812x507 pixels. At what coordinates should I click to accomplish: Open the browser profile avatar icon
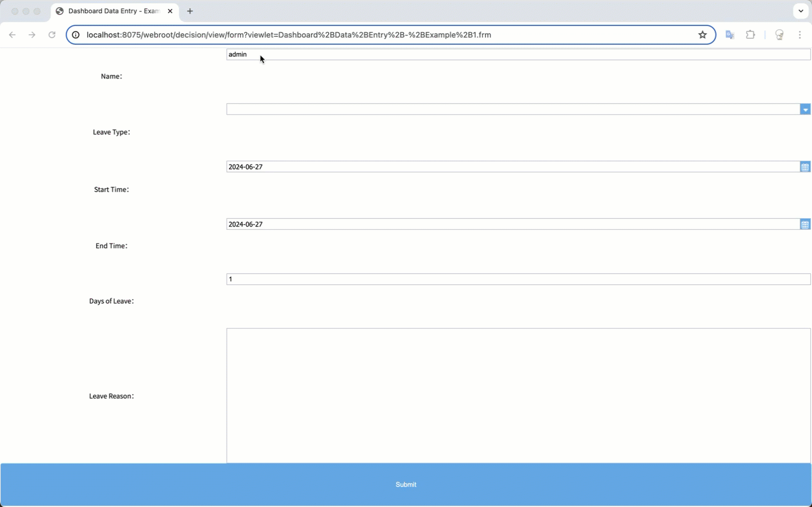779,34
